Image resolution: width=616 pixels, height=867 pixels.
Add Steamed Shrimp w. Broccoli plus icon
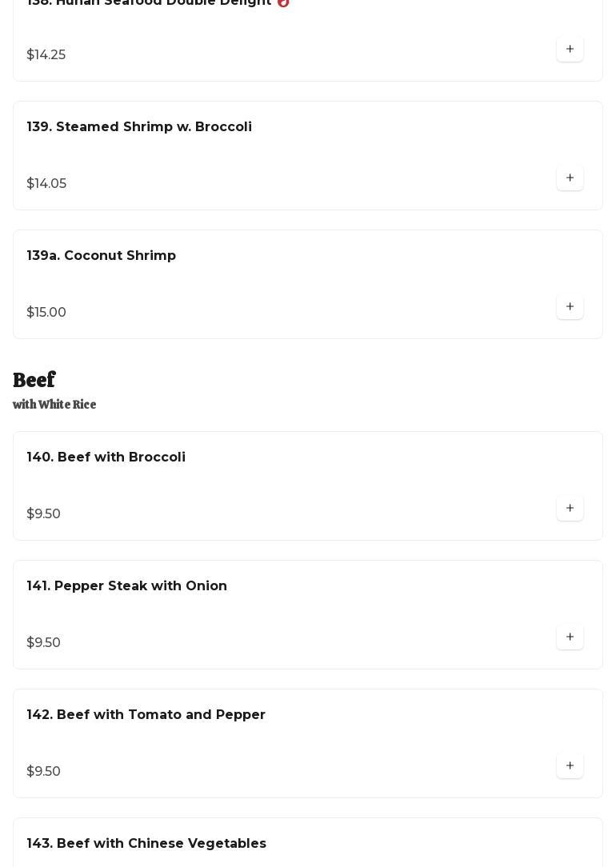pyautogui.click(x=570, y=178)
